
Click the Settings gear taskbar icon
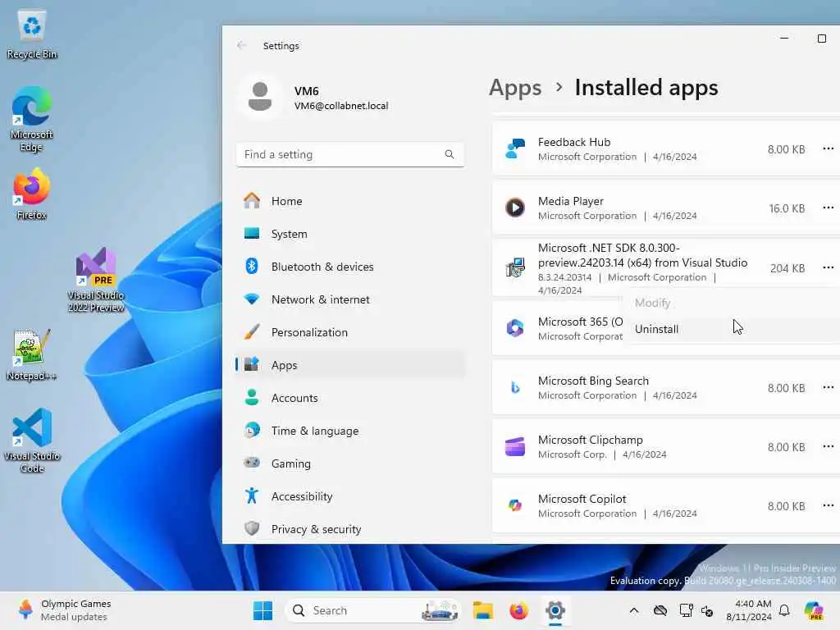pos(555,610)
